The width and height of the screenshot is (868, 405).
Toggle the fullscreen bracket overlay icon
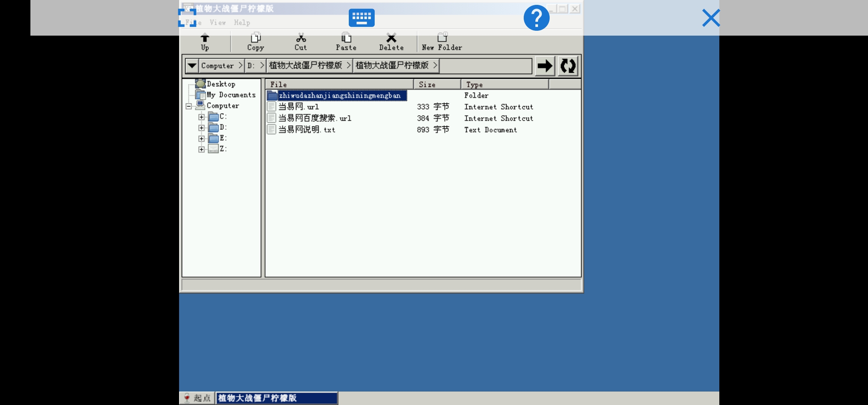[187, 18]
